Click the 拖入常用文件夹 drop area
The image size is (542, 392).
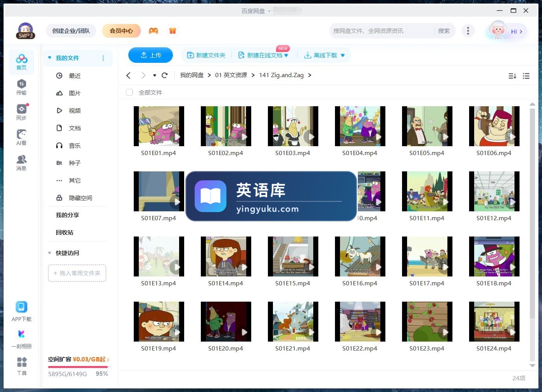coord(77,273)
